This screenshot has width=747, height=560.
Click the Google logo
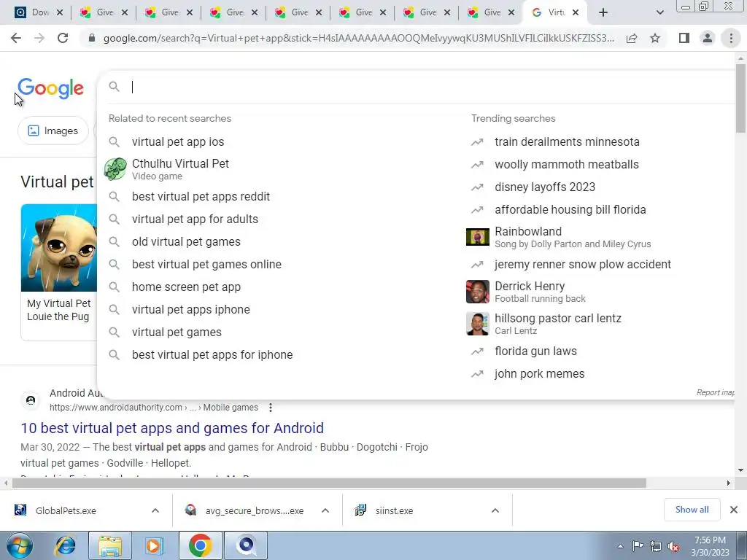point(50,88)
